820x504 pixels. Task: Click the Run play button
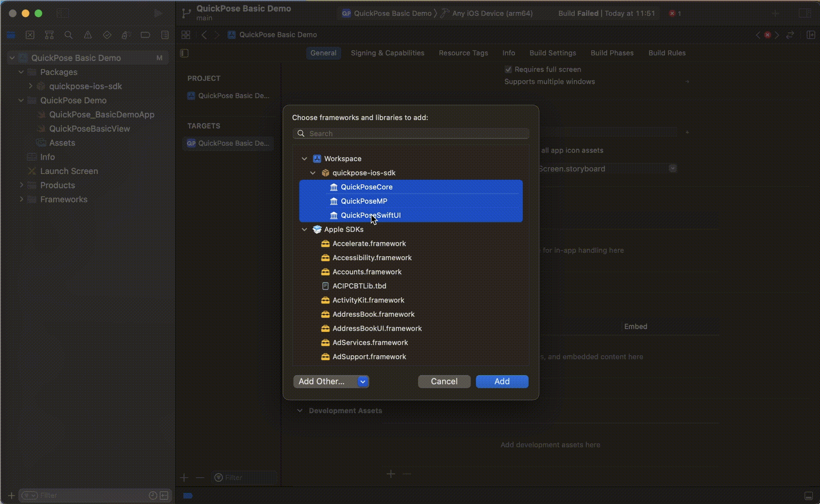point(158,14)
